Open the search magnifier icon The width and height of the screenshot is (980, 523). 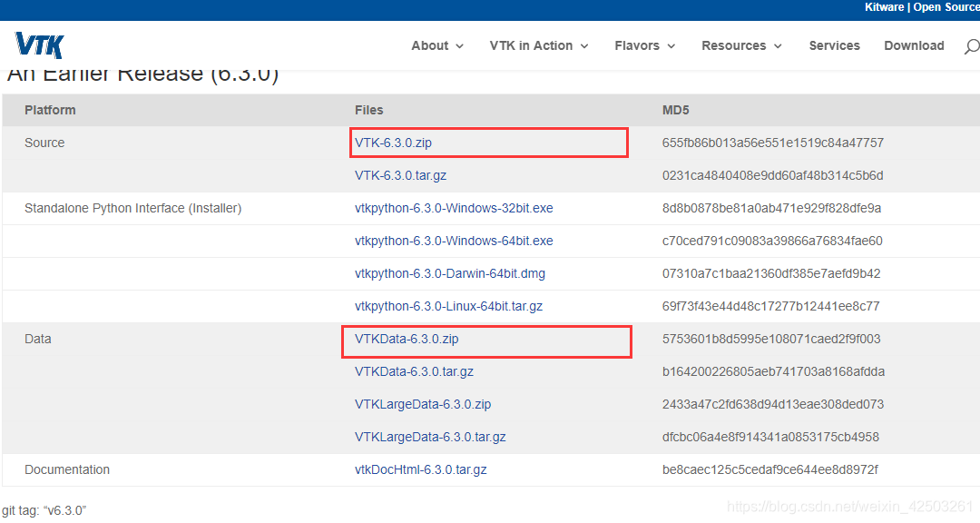(x=972, y=46)
